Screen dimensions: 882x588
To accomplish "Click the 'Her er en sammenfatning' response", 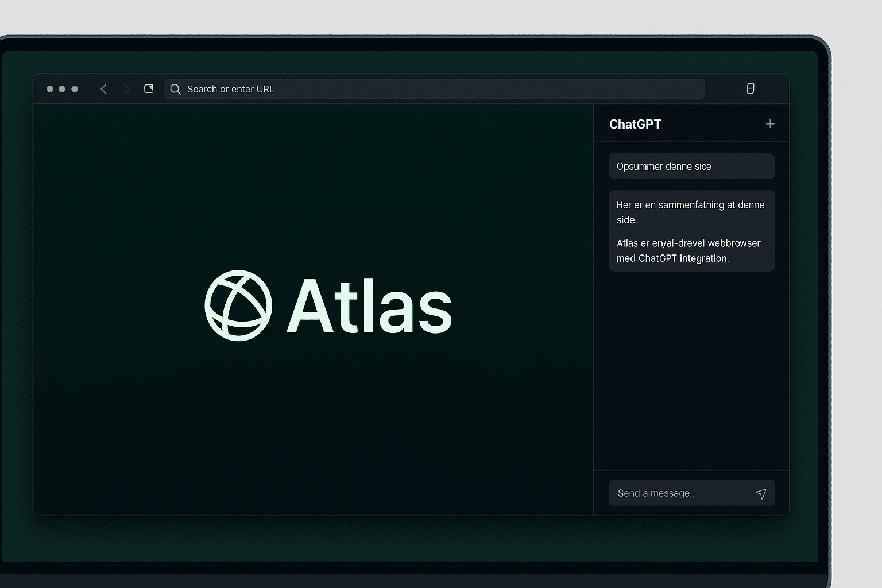I will (690, 212).
